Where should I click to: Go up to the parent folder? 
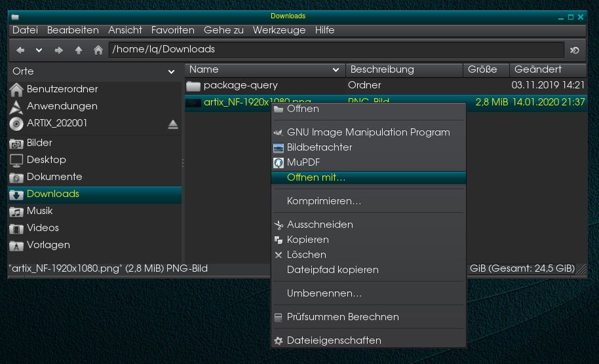click(79, 50)
